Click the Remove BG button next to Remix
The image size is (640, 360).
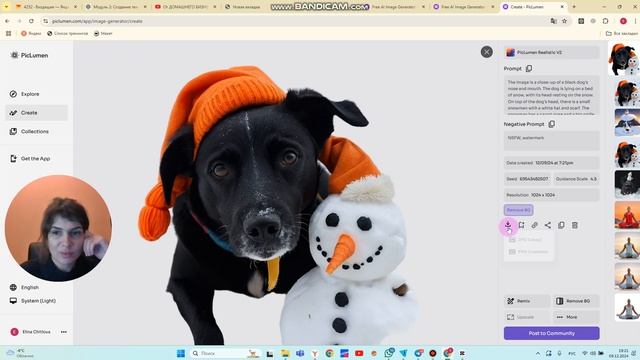pyautogui.click(x=576, y=301)
